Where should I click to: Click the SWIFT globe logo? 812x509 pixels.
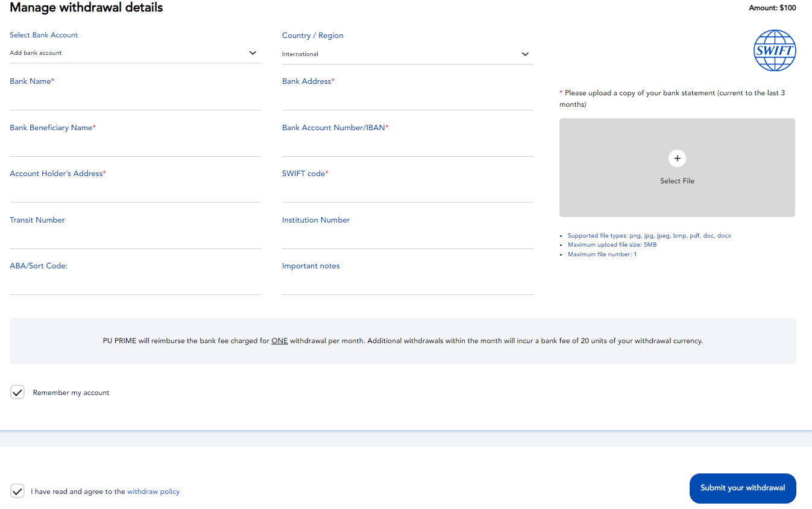775,51
